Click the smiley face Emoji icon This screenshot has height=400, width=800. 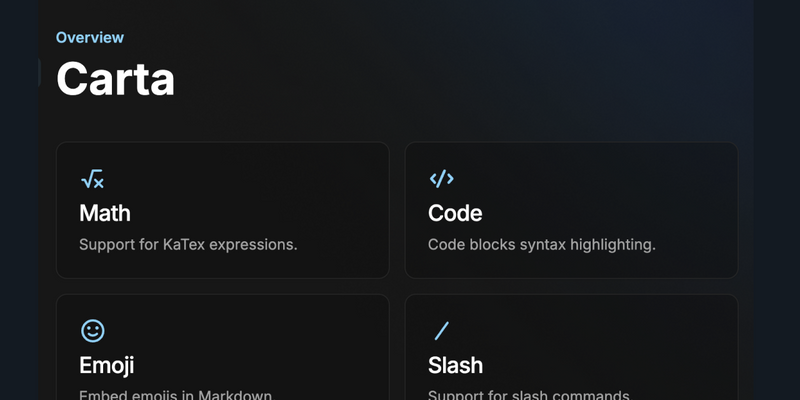(x=93, y=331)
